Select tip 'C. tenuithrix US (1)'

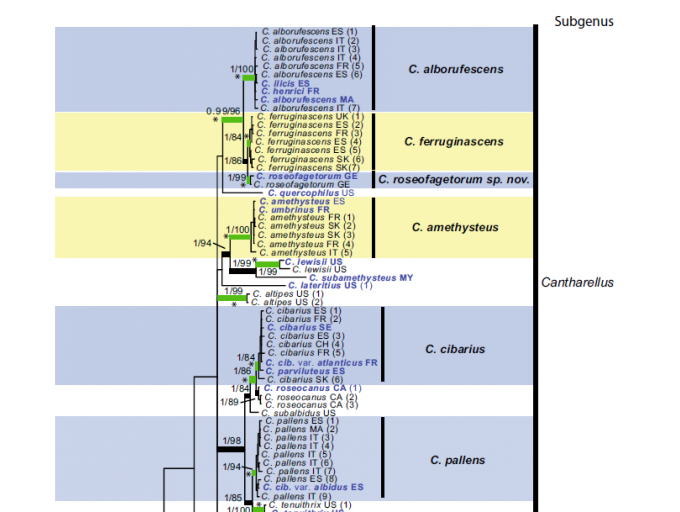(x=310, y=505)
